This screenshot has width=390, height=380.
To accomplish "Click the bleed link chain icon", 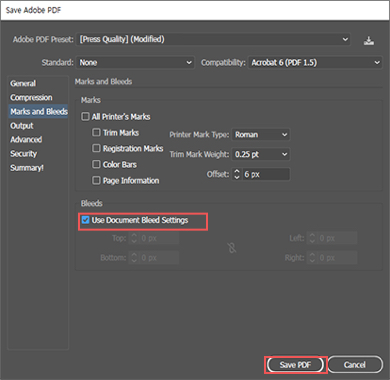I will [x=232, y=248].
